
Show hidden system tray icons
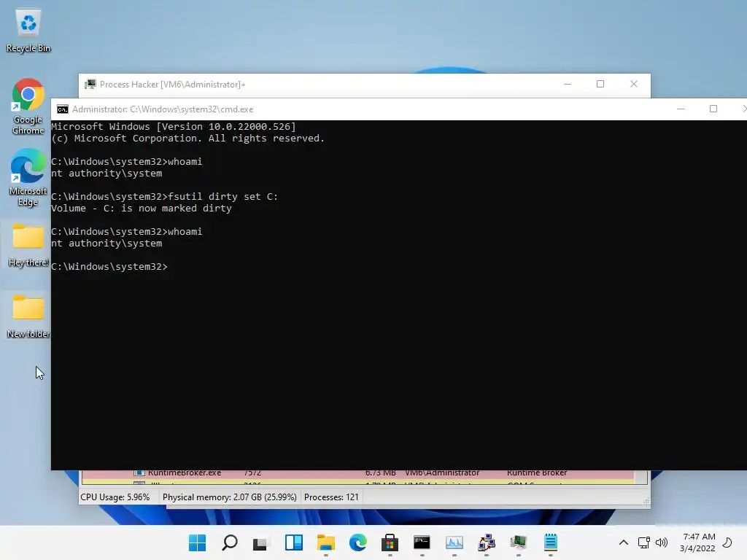coord(623,542)
